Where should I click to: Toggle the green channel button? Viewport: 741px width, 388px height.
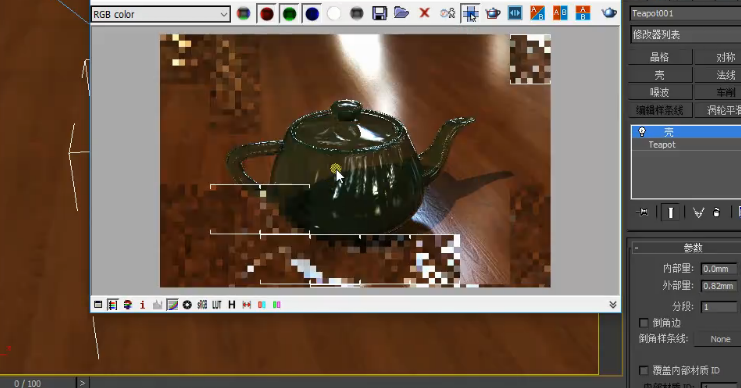[289, 14]
